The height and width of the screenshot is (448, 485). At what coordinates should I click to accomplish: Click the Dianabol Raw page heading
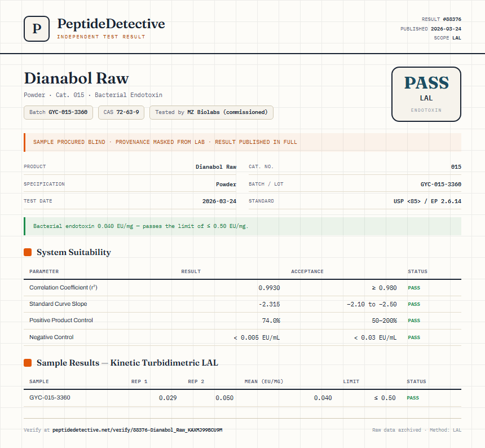[x=76, y=78]
